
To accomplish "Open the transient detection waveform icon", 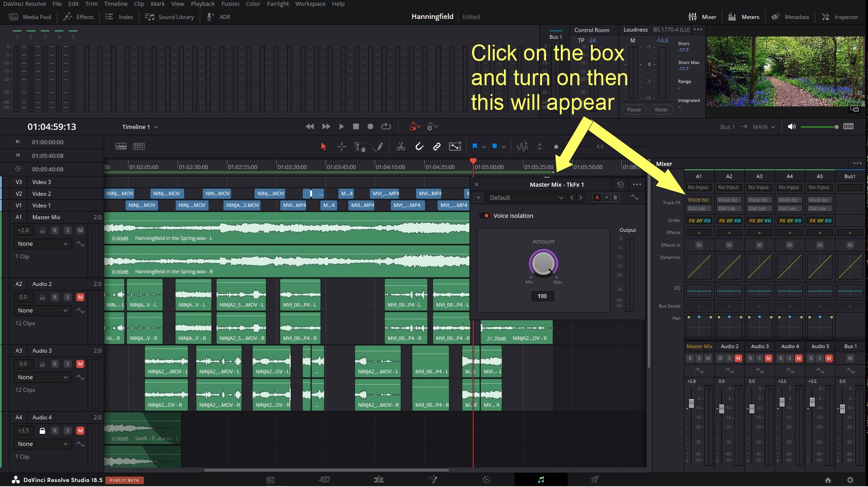I will tap(522, 147).
